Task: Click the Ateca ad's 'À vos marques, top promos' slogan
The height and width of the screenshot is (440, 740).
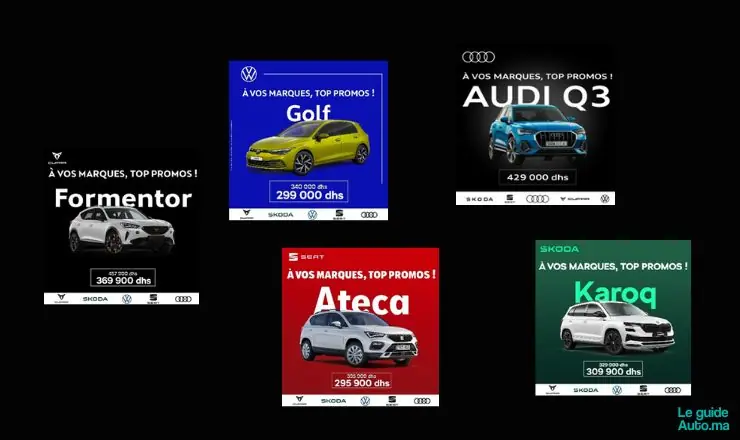Action: (x=361, y=274)
